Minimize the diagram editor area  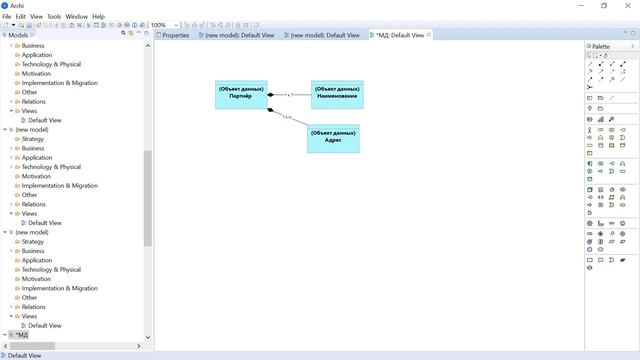pos(625,33)
